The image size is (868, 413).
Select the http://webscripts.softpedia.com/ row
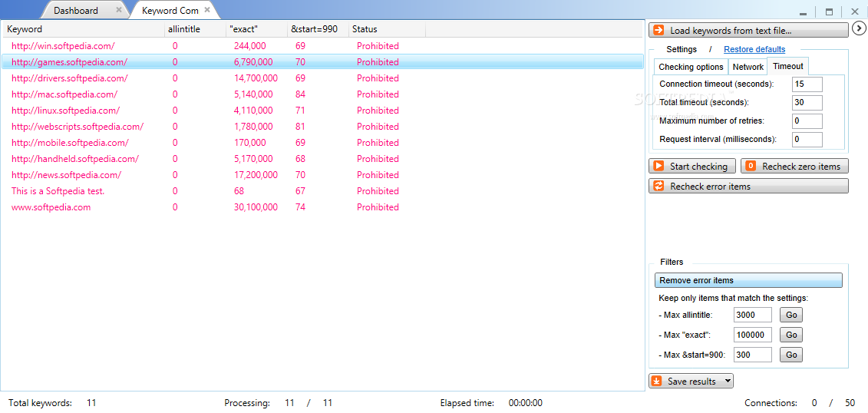pyautogui.click(x=323, y=126)
